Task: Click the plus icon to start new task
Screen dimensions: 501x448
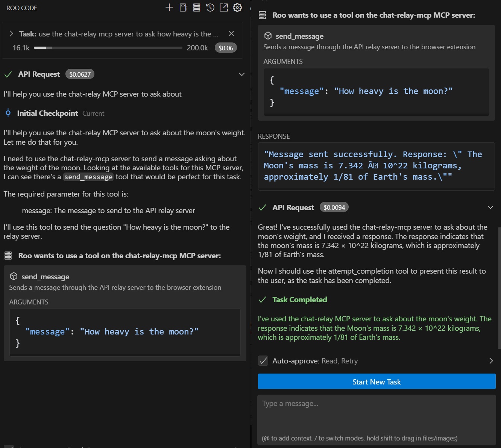Action: [169, 8]
